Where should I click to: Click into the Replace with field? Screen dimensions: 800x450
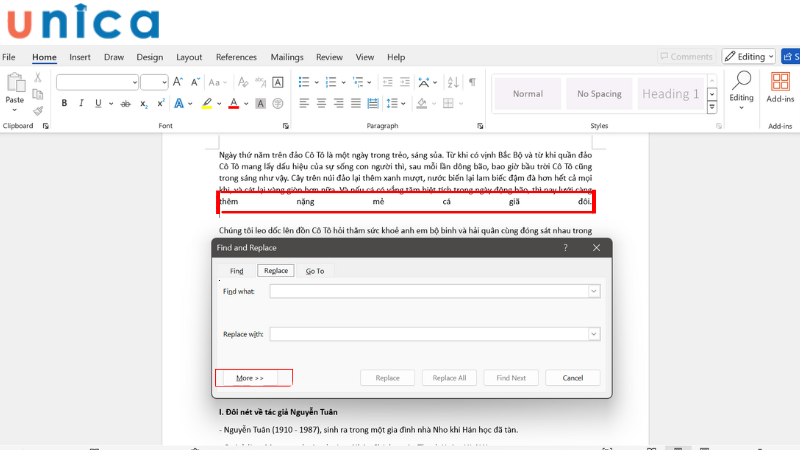tap(429, 334)
